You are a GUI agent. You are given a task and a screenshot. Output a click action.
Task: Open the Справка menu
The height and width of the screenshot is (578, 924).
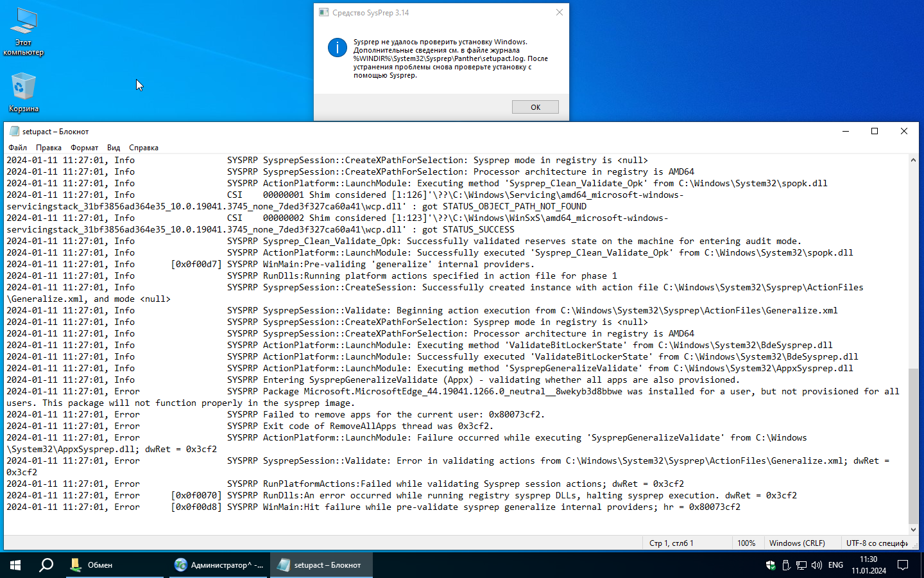coord(144,148)
